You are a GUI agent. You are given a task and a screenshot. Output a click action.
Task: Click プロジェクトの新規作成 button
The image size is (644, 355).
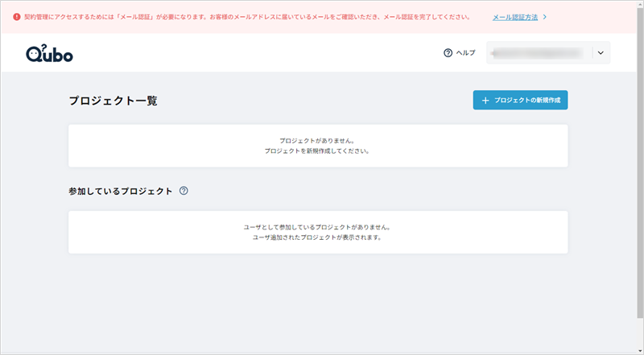(x=520, y=101)
